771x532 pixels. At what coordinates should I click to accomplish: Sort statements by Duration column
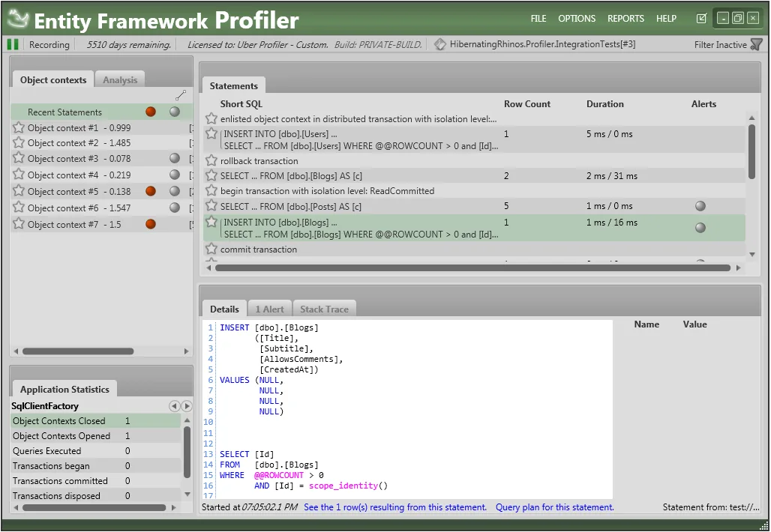pos(604,103)
